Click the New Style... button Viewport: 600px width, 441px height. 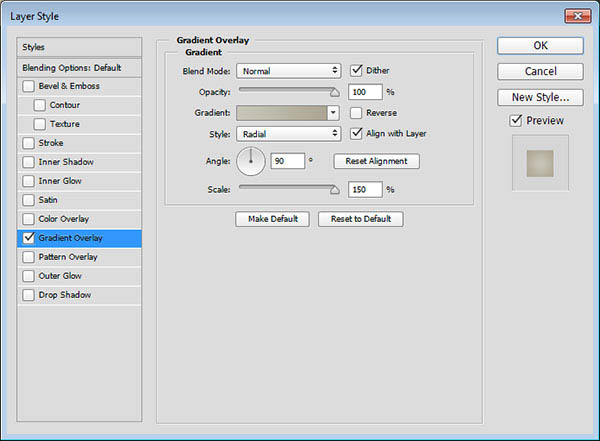pos(540,97)
